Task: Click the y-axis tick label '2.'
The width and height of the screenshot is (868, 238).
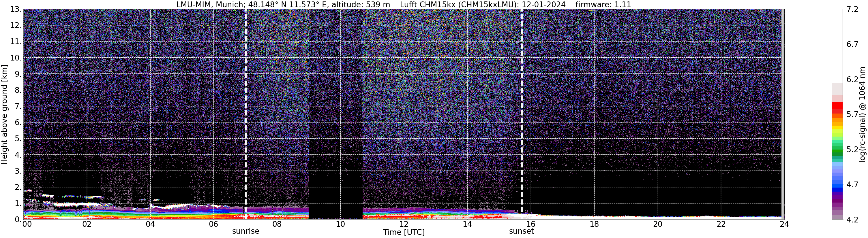Action: pyautogui.click(x=18, y=187)
